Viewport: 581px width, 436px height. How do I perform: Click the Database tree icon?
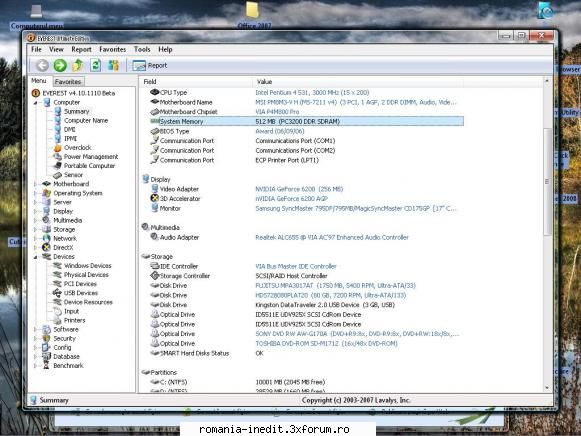point(46,356)
